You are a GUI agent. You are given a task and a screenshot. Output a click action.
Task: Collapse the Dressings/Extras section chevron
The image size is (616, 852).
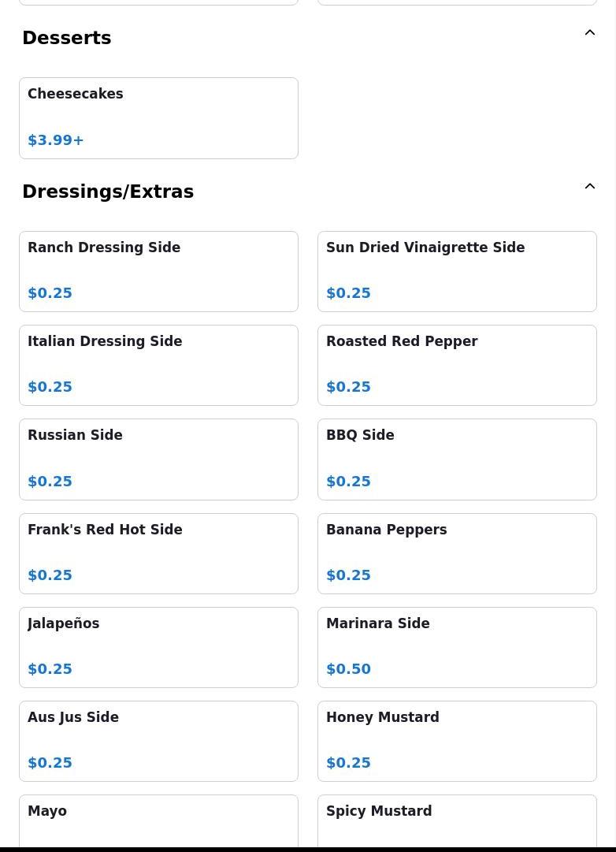(x=589, y=186)
